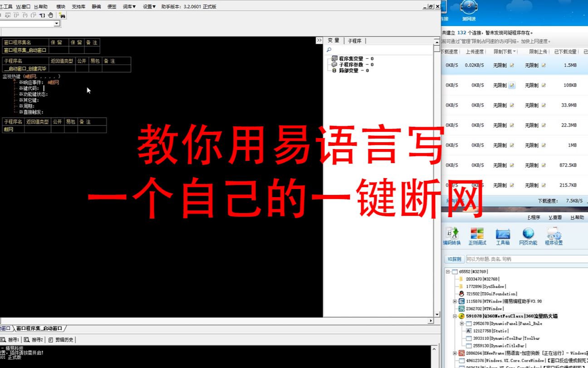Open the 设置 dropdown menu
588x368 pixels.
[149, 7]
